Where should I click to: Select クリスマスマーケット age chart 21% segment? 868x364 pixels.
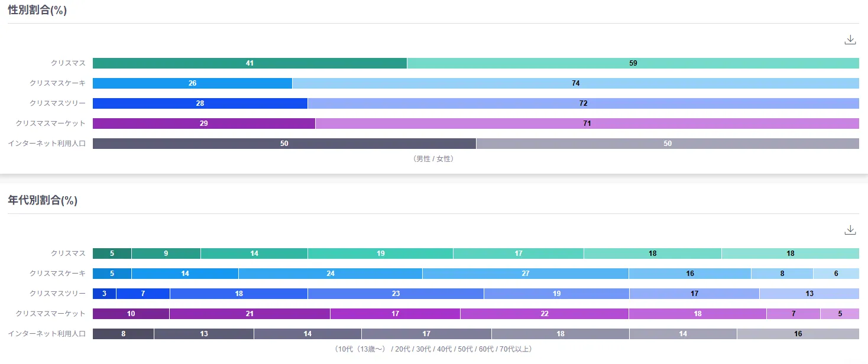pos(250,314)
